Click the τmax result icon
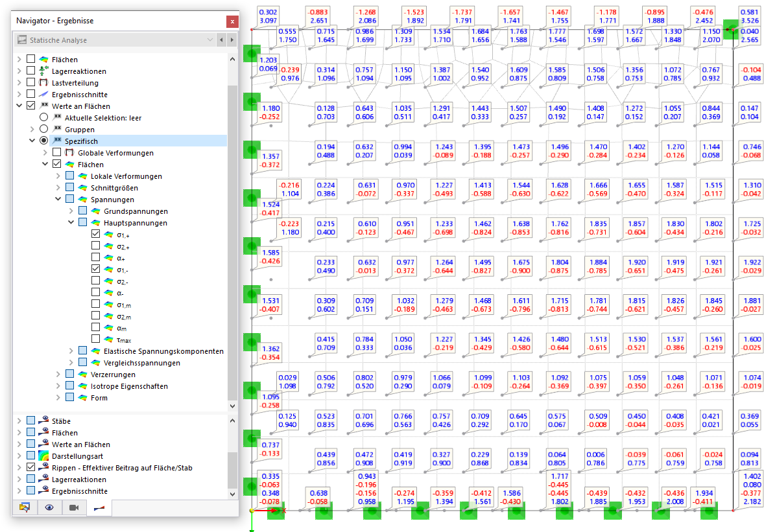 [x=109, y=340]
